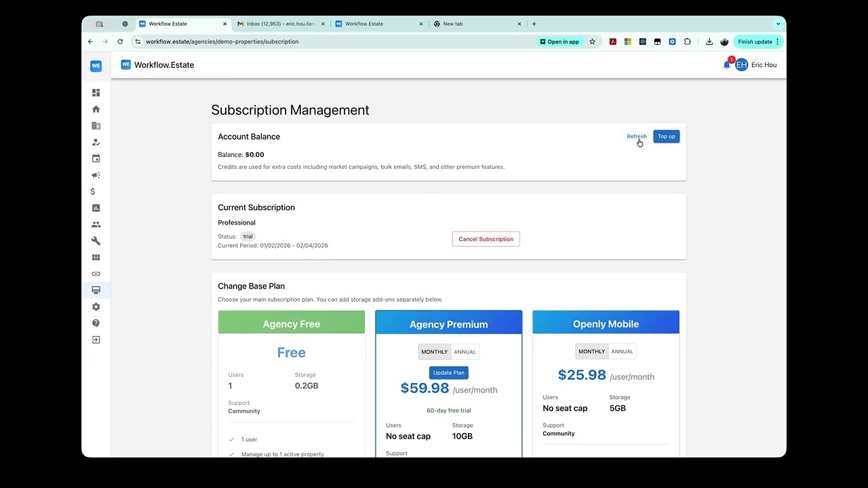Open a new browser tab
Viewport: 868px width, 488px height.
coord(534,24)
